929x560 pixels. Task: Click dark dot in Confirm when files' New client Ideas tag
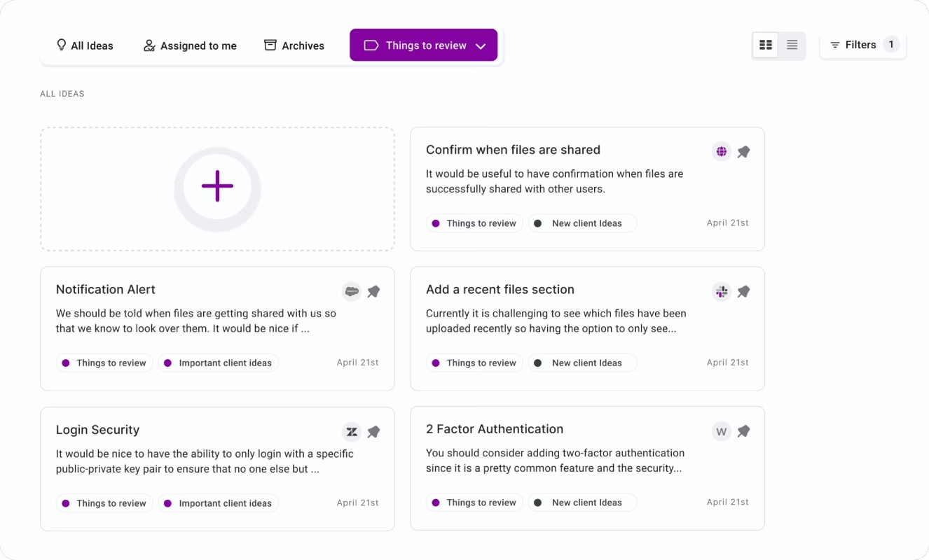[x=537, y=223]
